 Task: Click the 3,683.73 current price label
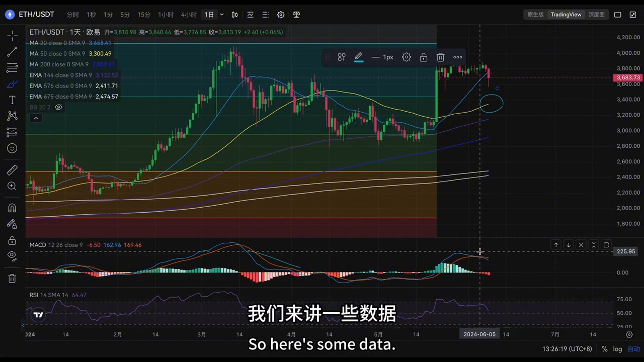(628, 77)
